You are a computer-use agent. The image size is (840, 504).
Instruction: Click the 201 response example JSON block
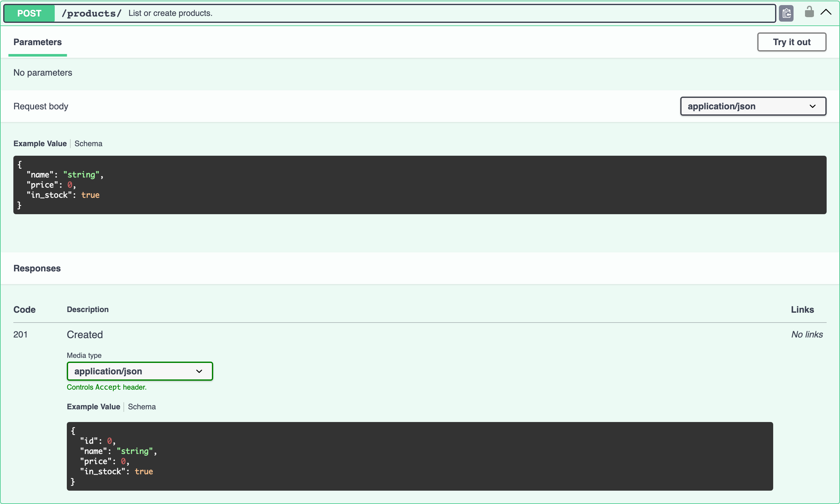click(x=420, y=456)
